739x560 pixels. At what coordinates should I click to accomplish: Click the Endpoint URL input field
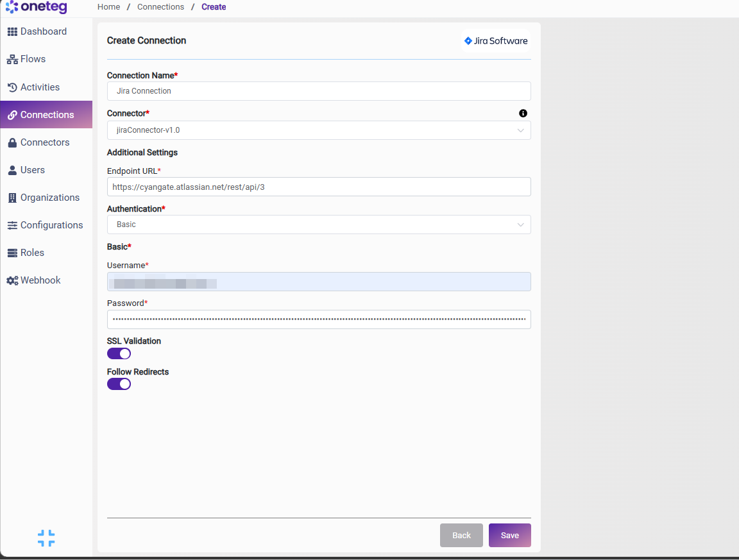click(x=319, y=187)
